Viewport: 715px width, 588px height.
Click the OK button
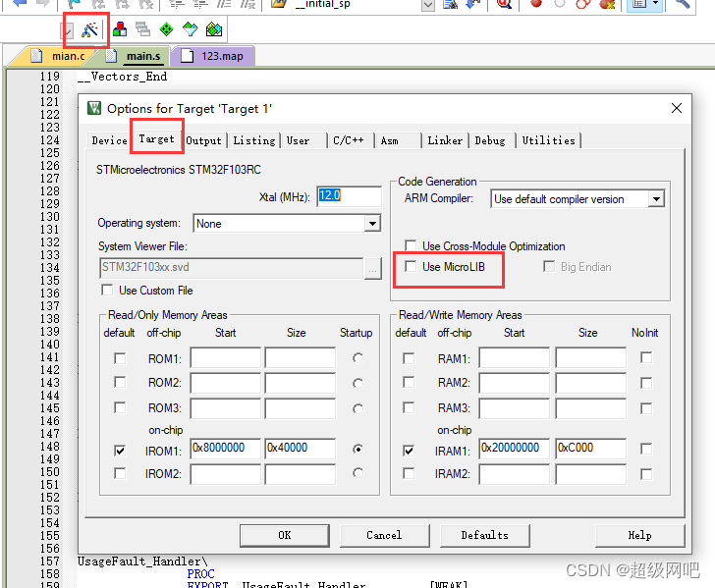coord(285,535)
